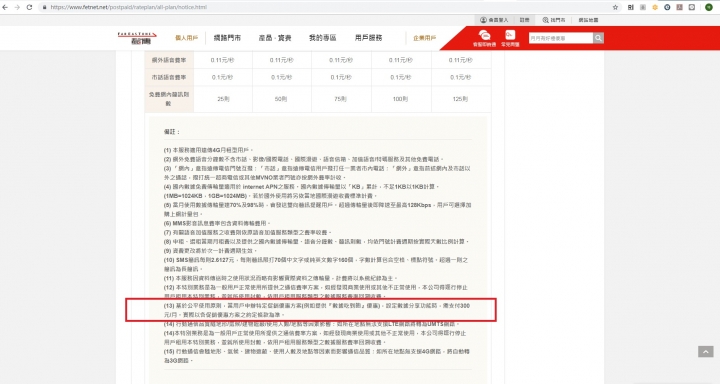
Task: Click the scroll-to-top arrow button
Action: [x=706, y=352]
